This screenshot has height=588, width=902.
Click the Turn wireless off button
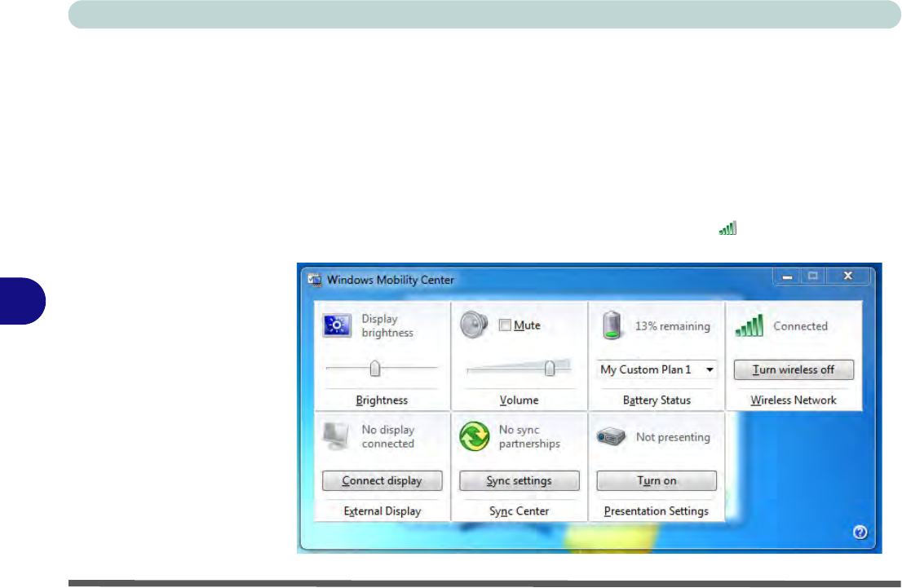coord(794,369)
